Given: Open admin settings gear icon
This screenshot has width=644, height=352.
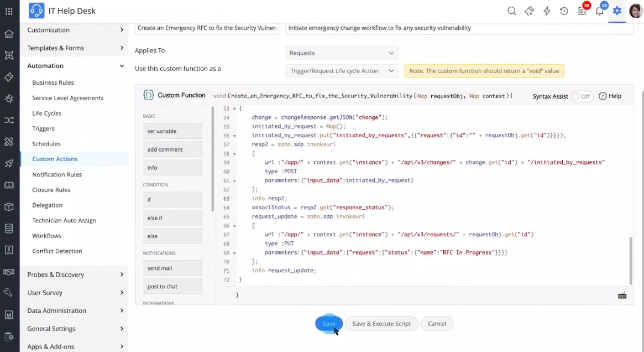Looking at the screenshot, I should coord(617,11).
